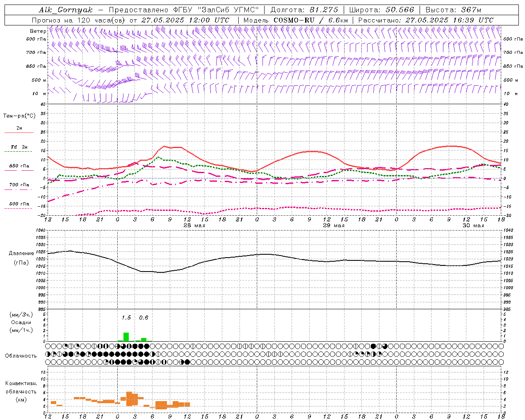The image size is (525, 420).
Task: Click the dashed line sample under Td 2м
Action: tap(19, 152)
